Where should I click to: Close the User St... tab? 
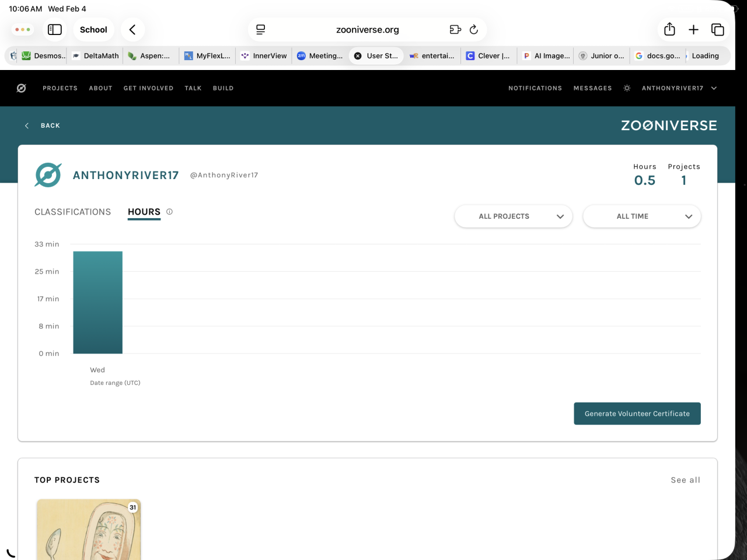tap(358, 56)
